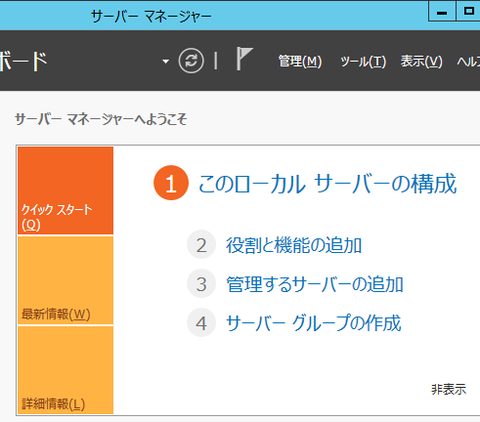Click the 役割と機能の追加 link
The width and height of the screenshot is (480, 422).
[294, 245]
